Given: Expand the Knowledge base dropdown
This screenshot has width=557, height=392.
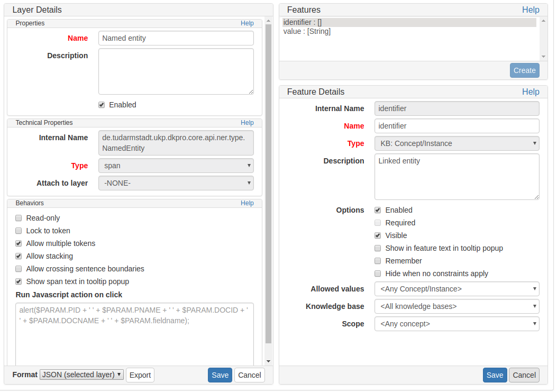Looking at the screenshot, I should click(x=456, y=306).
